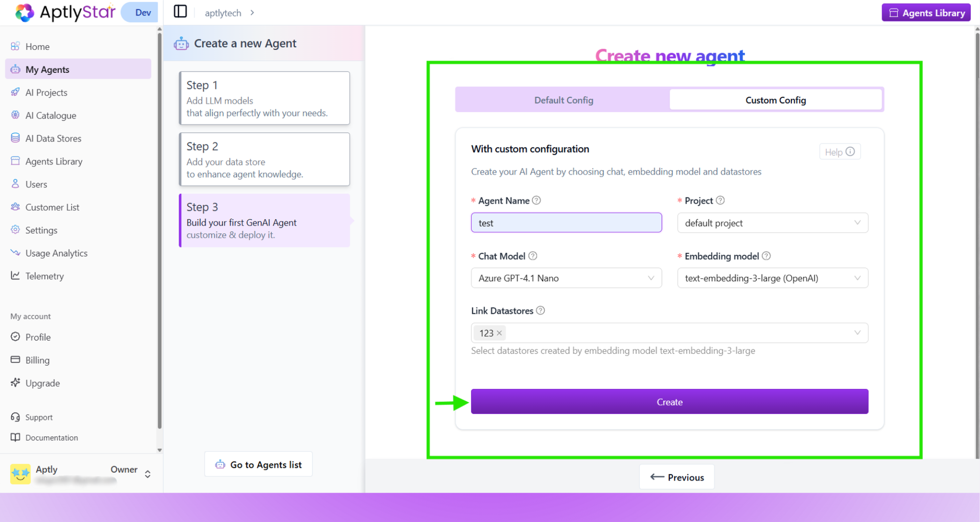This screenshot has height=522, width=980.
Task: Open the Telemetry panel
Action: click(45, 276)
